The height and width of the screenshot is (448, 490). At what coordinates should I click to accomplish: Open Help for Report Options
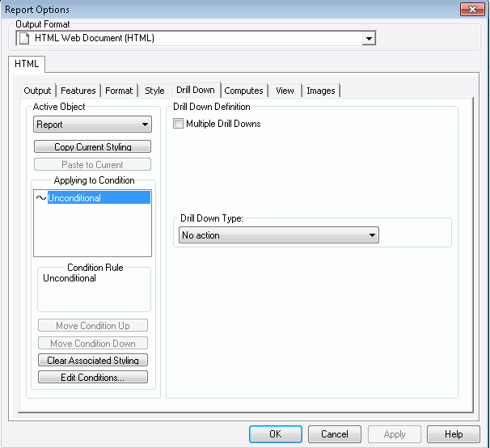click(x=454, y=434)
